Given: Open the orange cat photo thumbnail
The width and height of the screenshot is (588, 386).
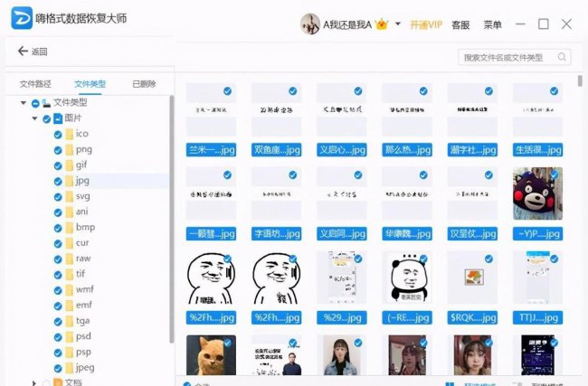Looking at the screenshot, I should [211, 355].
